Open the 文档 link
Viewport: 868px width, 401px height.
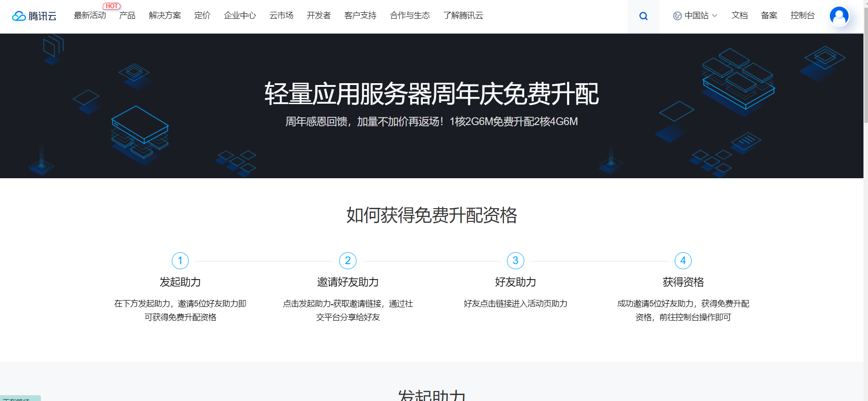point(739,15)
